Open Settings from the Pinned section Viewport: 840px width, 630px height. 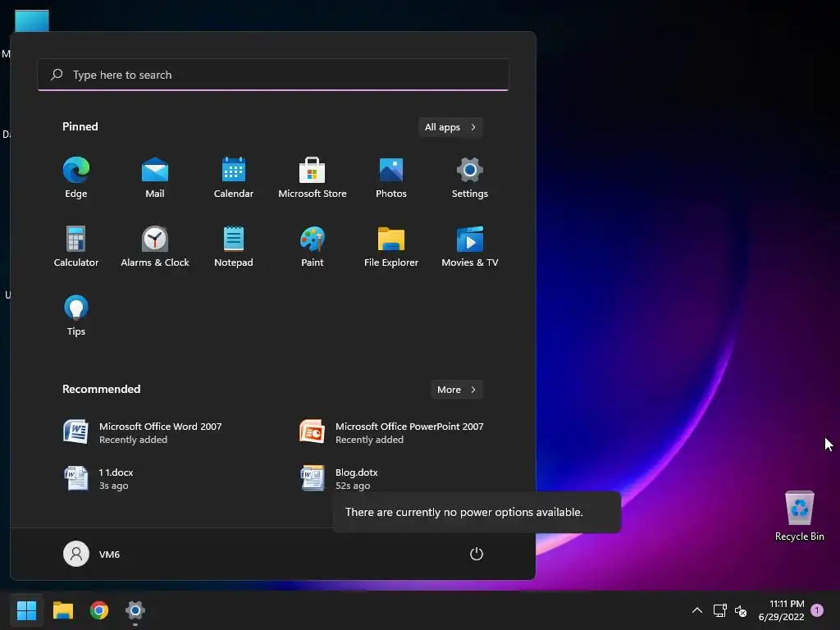(470, 178)
